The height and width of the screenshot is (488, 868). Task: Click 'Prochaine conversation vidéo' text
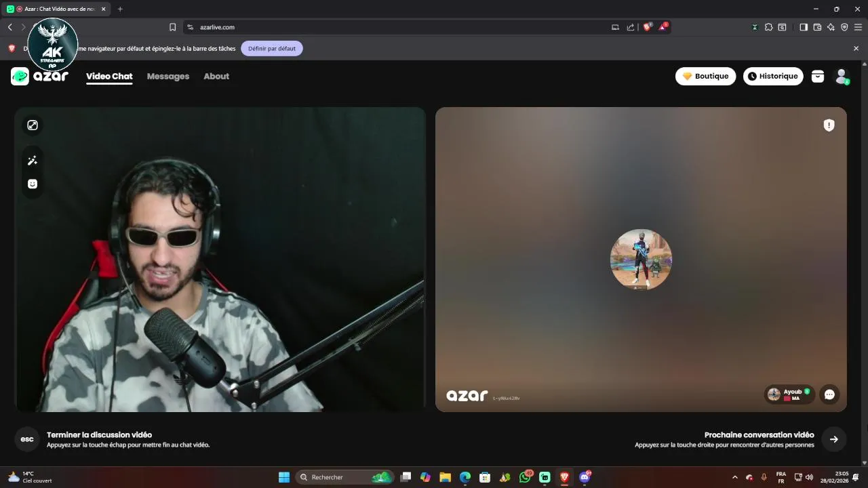(x=759, y=435)
